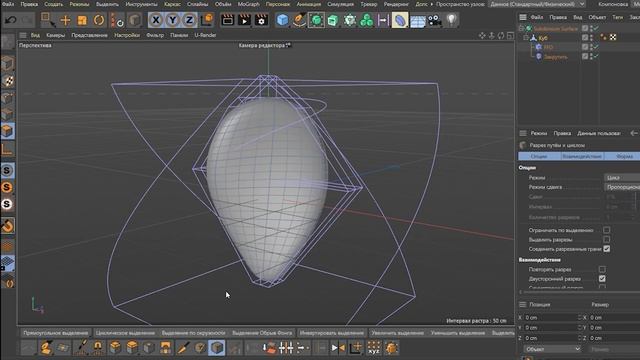Switch to the Опции tab
640x360 pixels.
tap(539, 156)
